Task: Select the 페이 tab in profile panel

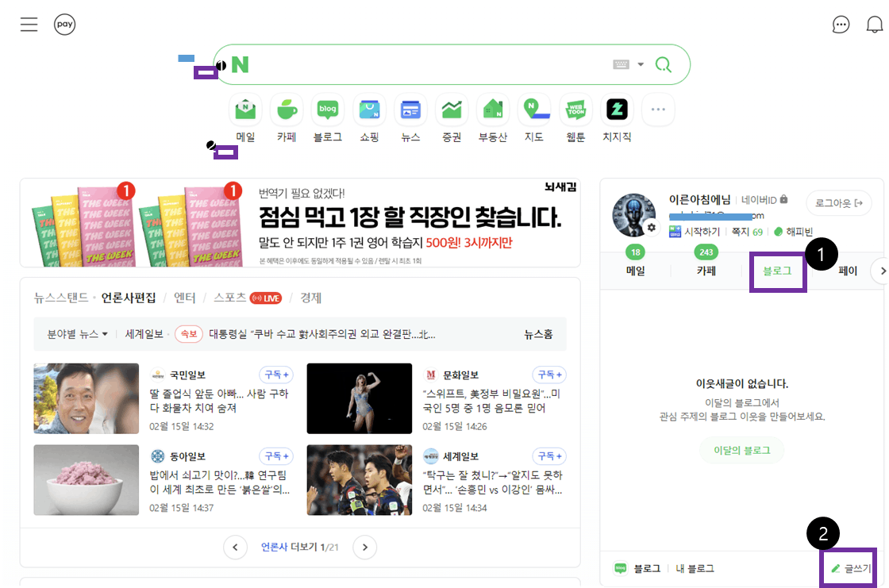Action: 848,271
